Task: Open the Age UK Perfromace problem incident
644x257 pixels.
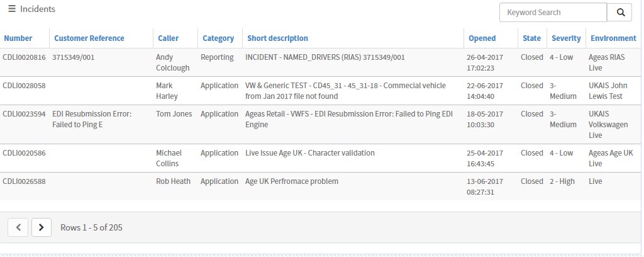Action: 291,181
